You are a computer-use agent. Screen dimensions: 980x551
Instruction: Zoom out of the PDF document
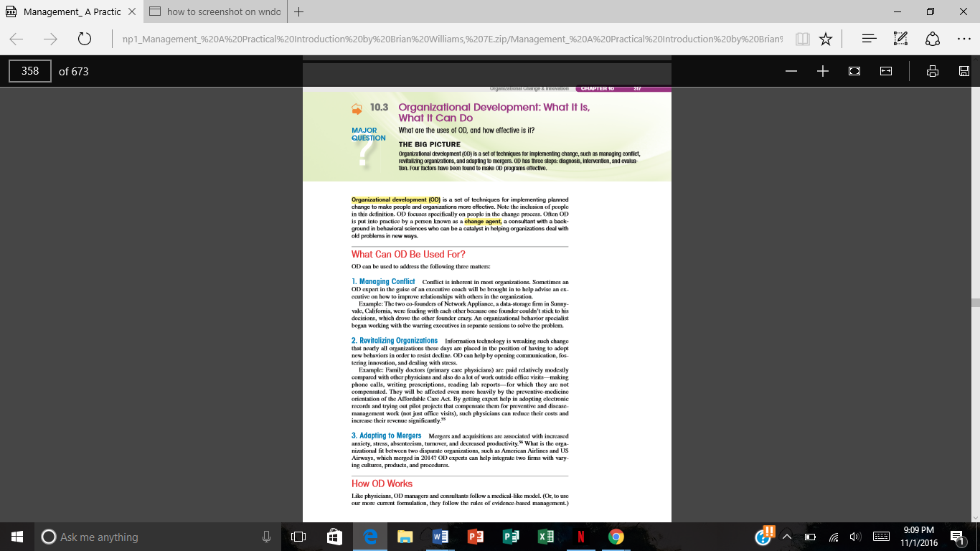791,71
